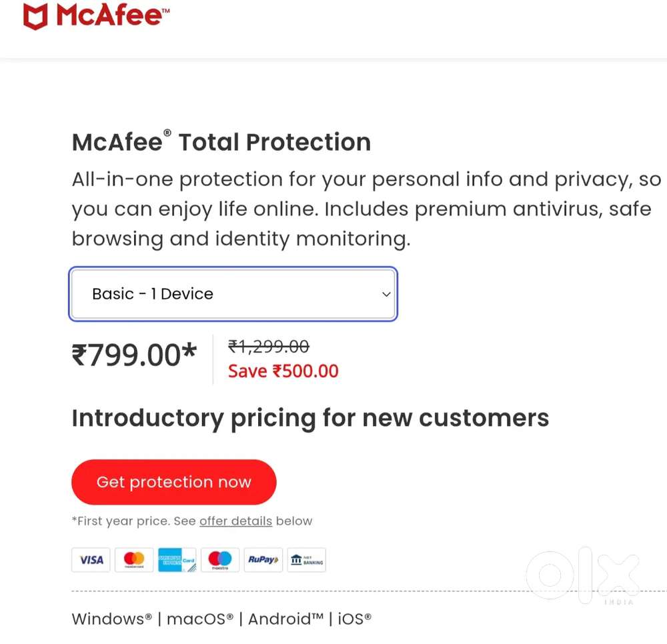Click the strikethrough ₹1,299.00 price
Image resolution: width=667 pixels, height=644 pixels.
pyautogui.click(x=268, y=346)
